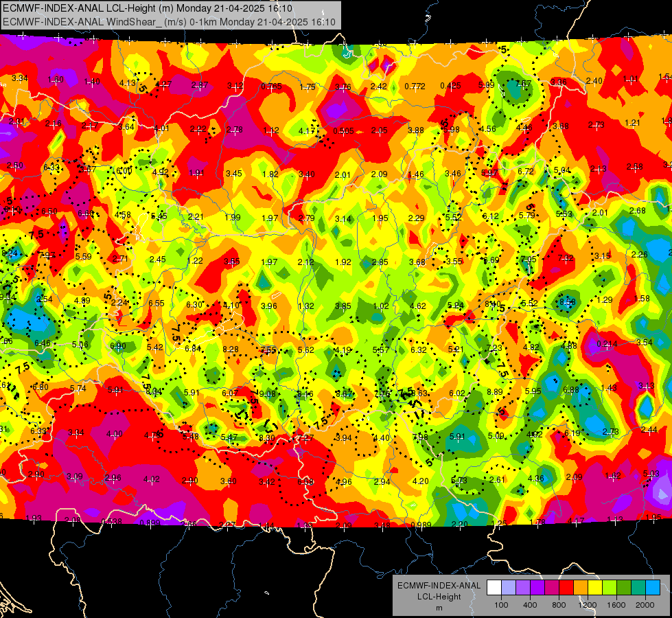The image size is (672, 618).
Task: Click the wind shear value 4.62
Action: click(x=418, y=306)
